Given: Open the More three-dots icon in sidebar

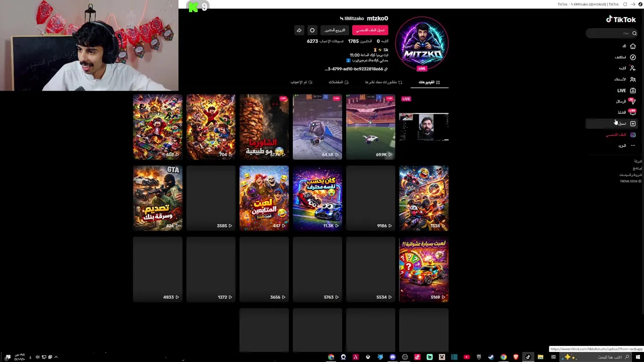Looking at the screenshot, I should 633,146.
